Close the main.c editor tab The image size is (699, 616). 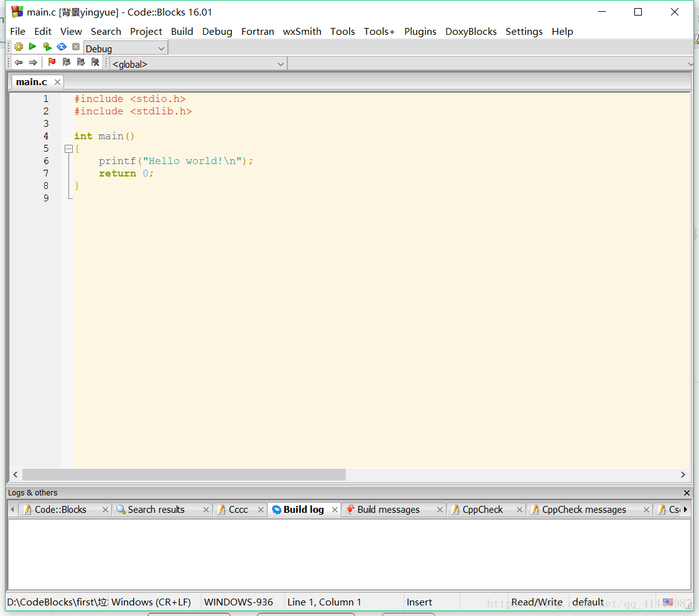click(57, 82)
